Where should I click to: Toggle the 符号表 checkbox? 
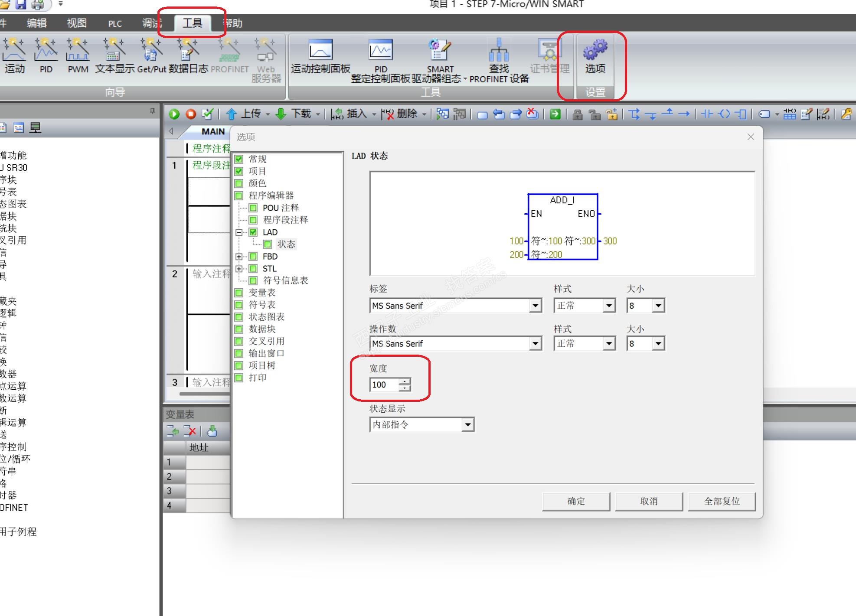[x=239, y=305]
